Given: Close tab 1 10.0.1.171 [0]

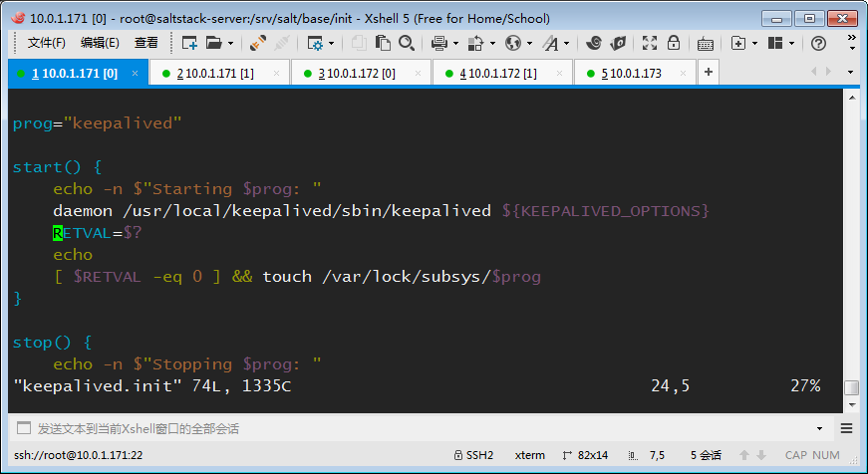Looking at the screenshot, I should pyautogui.click(x=135, y=73).
